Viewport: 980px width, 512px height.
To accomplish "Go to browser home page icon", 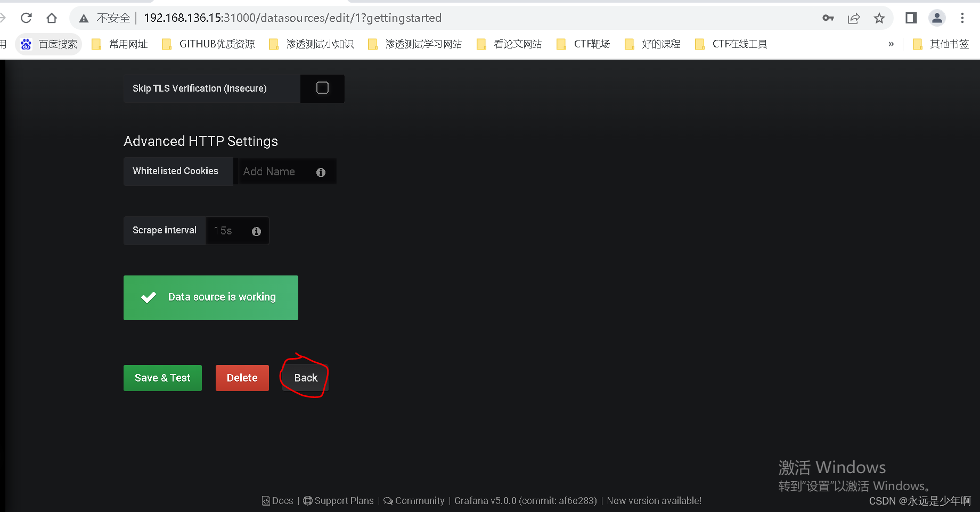I will [x=52, y=18].
